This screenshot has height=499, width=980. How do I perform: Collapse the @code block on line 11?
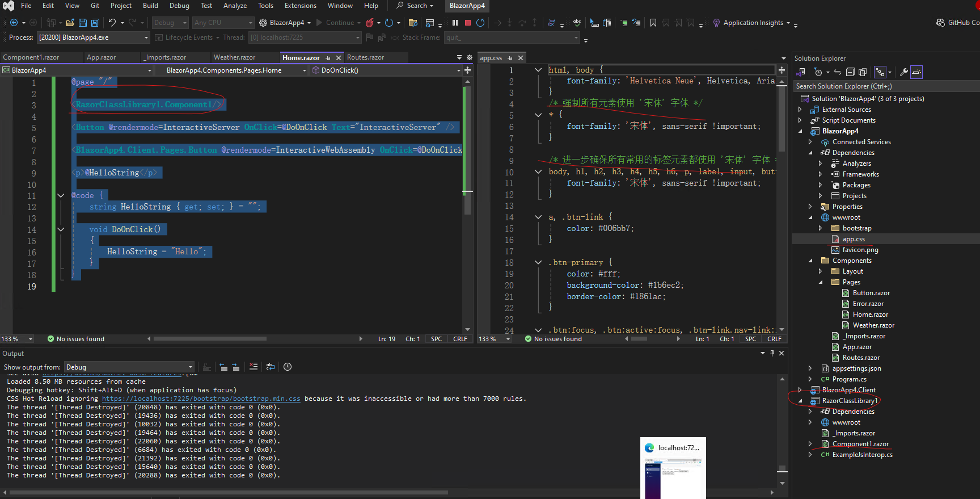(x=61, y=195)
